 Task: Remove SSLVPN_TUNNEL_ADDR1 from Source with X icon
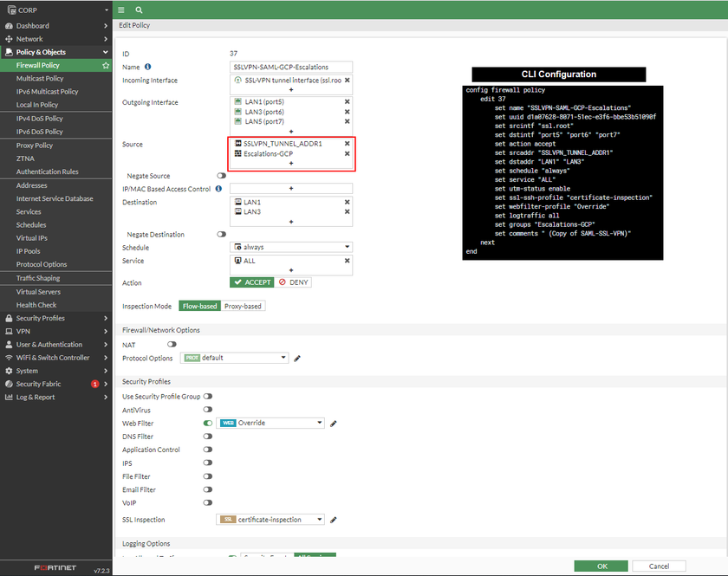[347, 144]
